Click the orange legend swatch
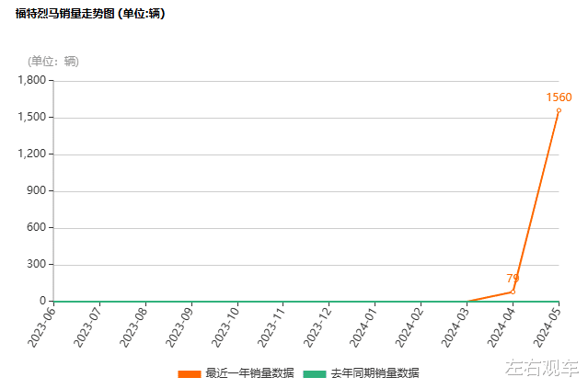This screenshot has height=389, width=588. click(x=189, y=373)
